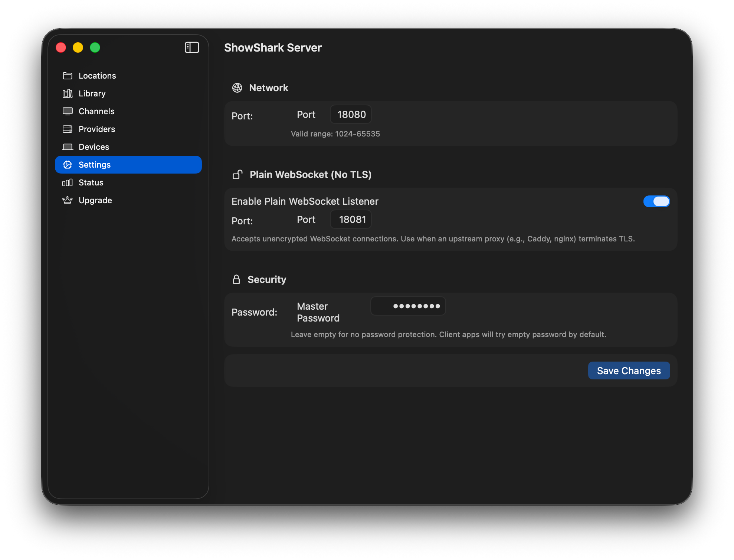This screenshot has width=734, height=560.
Task: Select Devices in the sidebar
Action: [x=94, y=147]
